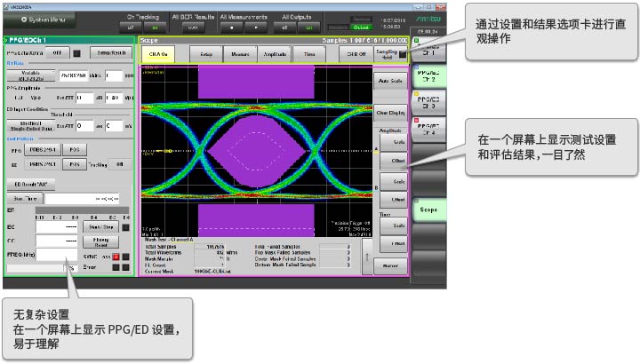
Task: Open the scope Measure tab
Action: point(240,54)
